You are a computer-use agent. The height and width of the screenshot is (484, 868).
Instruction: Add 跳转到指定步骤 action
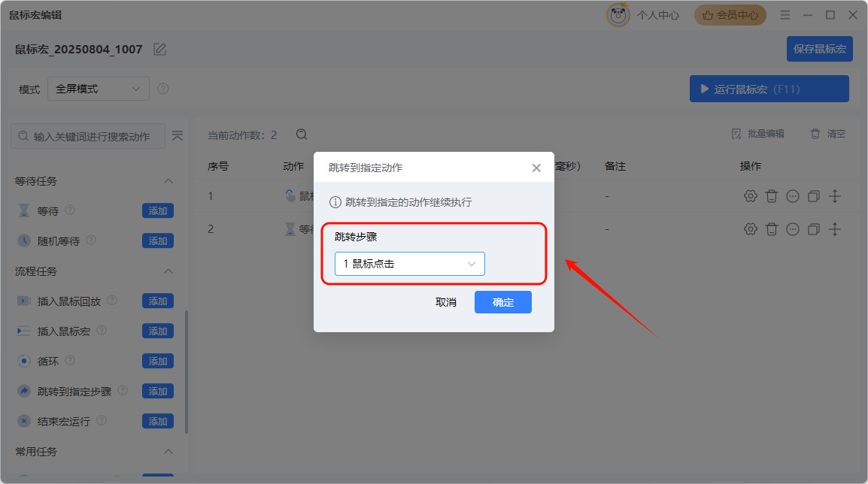click(158, 391)
